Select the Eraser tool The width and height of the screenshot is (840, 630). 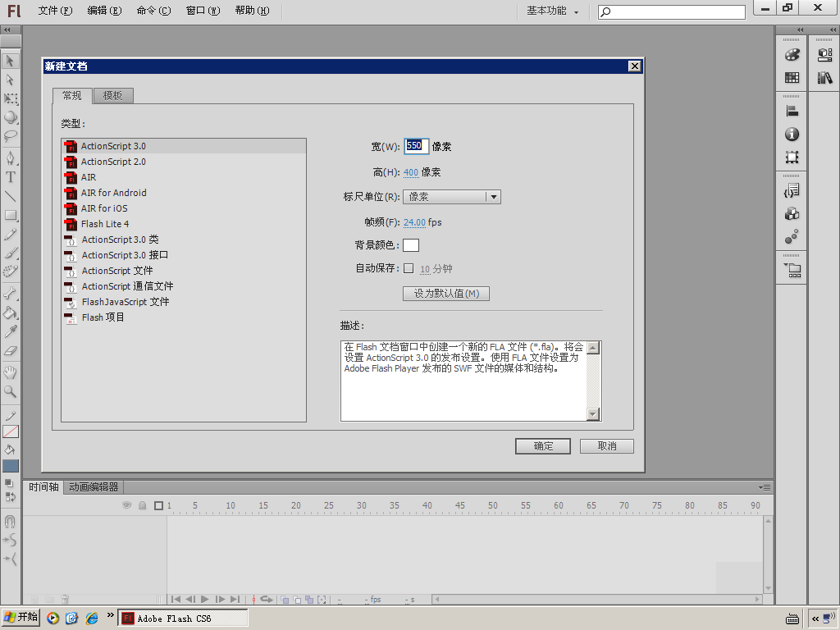pyautogui.click(x=10, y=351)
